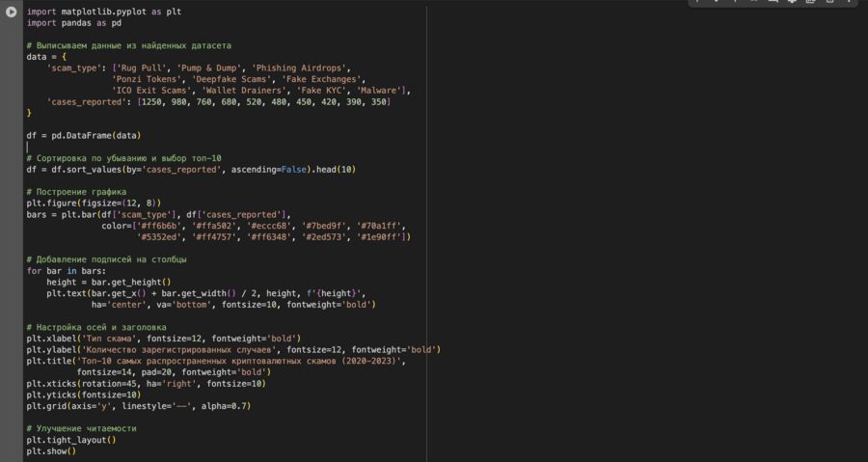868x462 pixels.
Task: Click 'ascending=False' in sort_values call
Action: pos(268,170)
